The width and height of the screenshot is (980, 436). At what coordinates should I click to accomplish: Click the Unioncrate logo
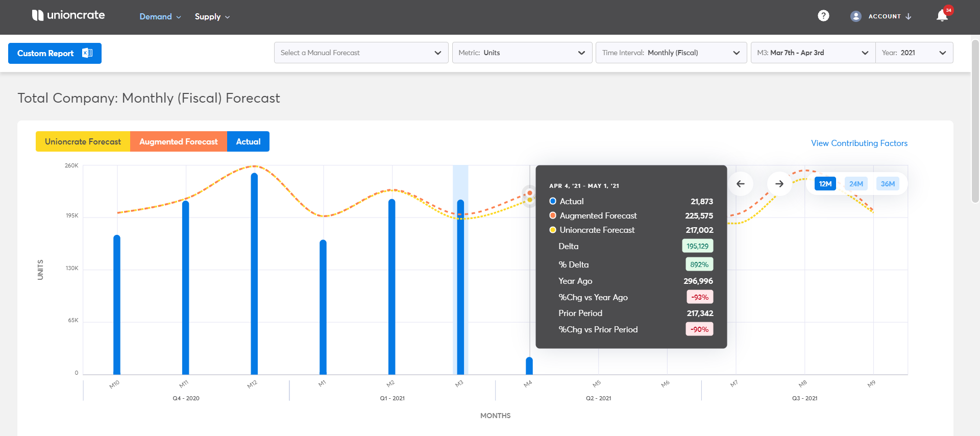[x=68, y=15]
